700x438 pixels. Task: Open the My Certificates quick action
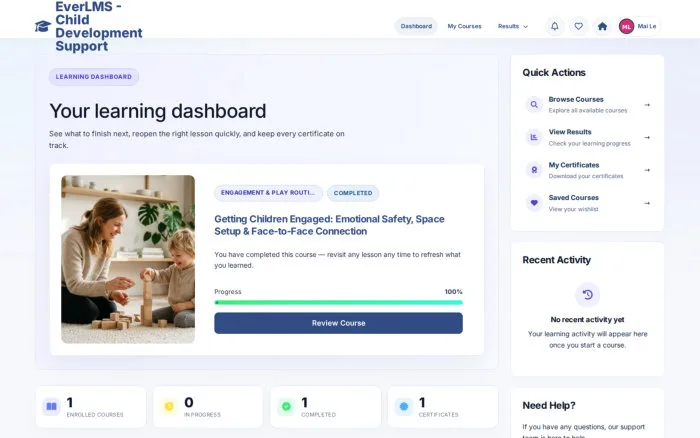click(588, 170)
